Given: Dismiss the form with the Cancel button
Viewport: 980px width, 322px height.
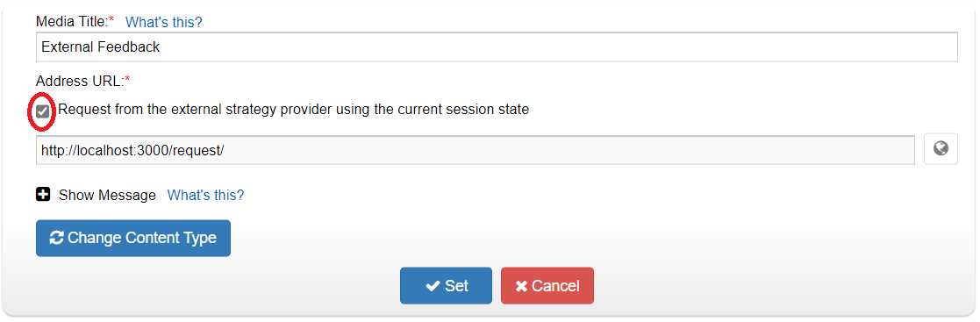Looking at the screenshot, I should pos(547,286).
